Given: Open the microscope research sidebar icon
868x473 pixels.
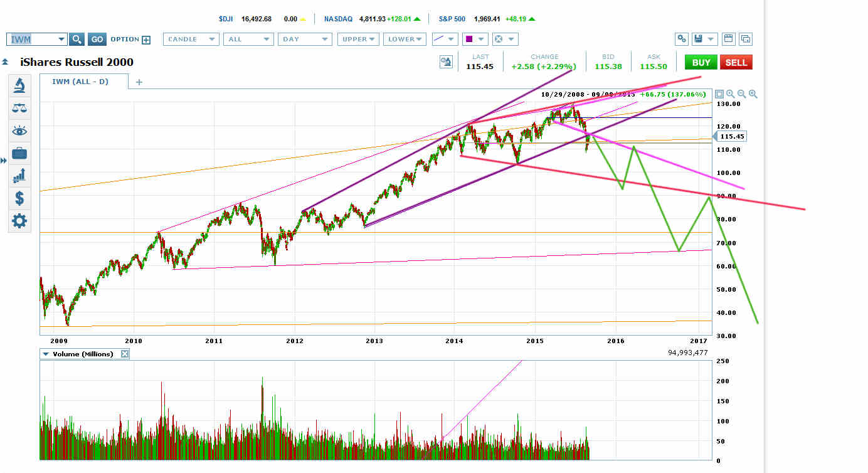Looking at the screenshot, I should (19, 85).
